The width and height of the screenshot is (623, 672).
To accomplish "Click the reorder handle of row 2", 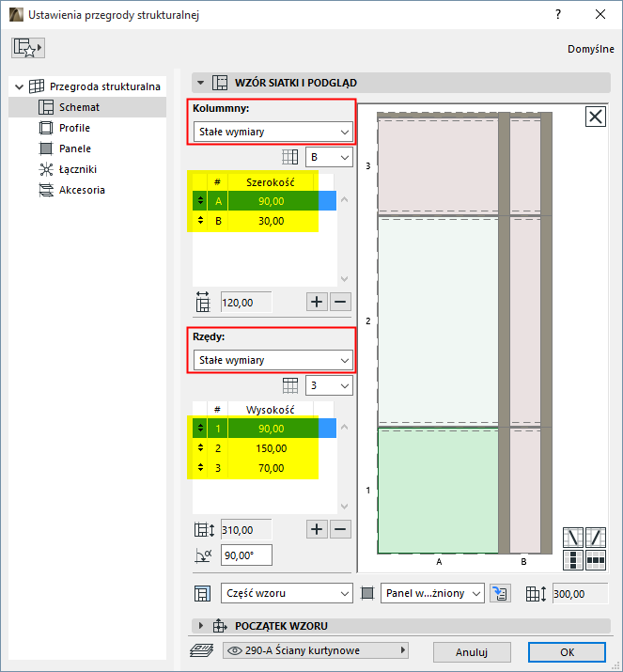I will [x=200, y=448].
